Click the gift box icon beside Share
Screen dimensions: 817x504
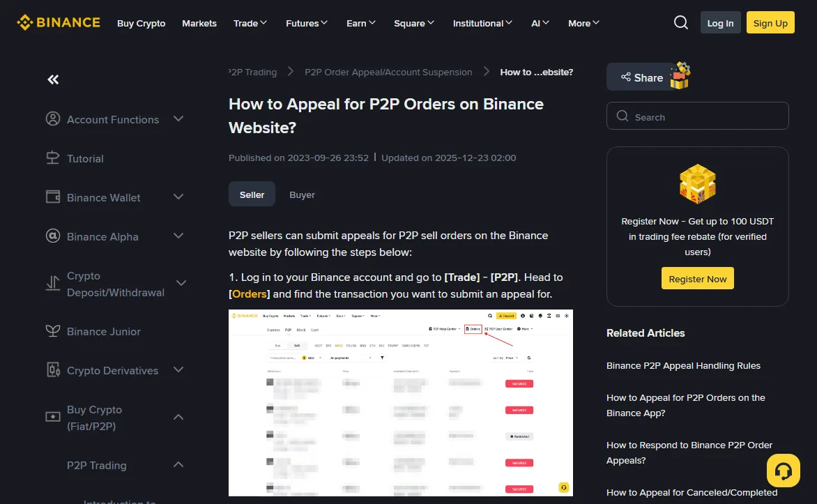point(680,75)
